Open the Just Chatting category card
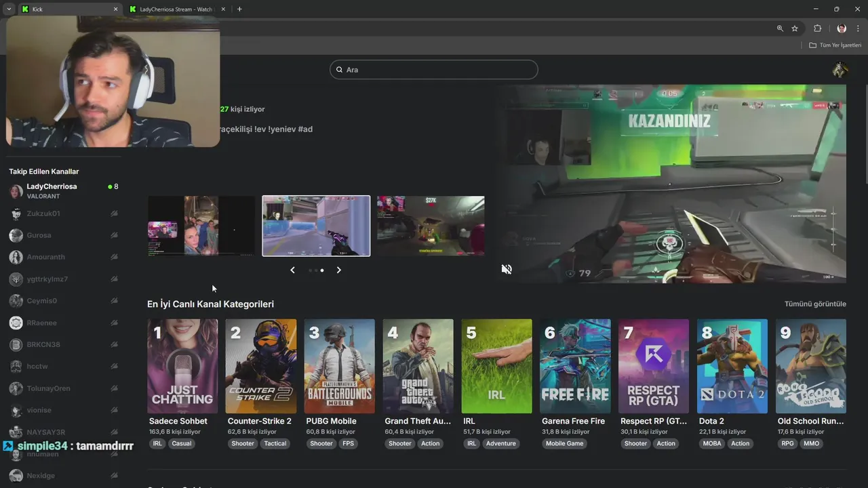Screen dimensions: 868x488 (182, 366)
